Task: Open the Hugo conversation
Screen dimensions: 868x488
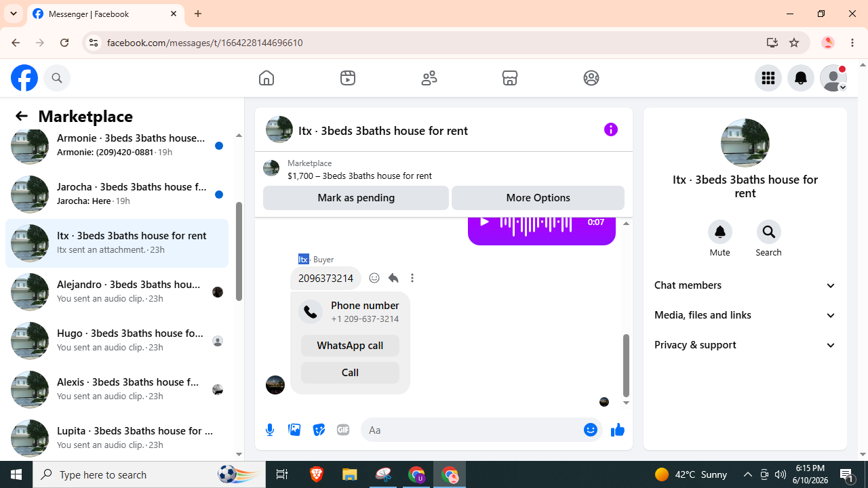Action: tap(117, 340)
